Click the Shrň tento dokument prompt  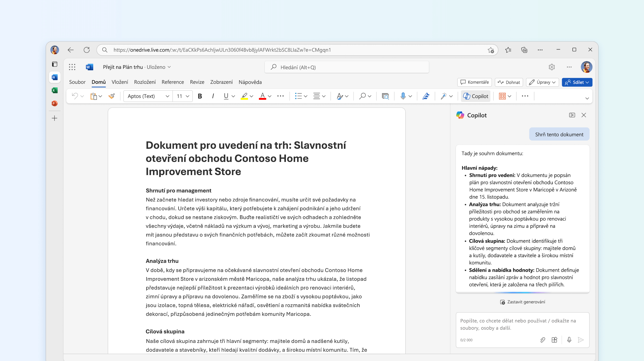point(559,134)
